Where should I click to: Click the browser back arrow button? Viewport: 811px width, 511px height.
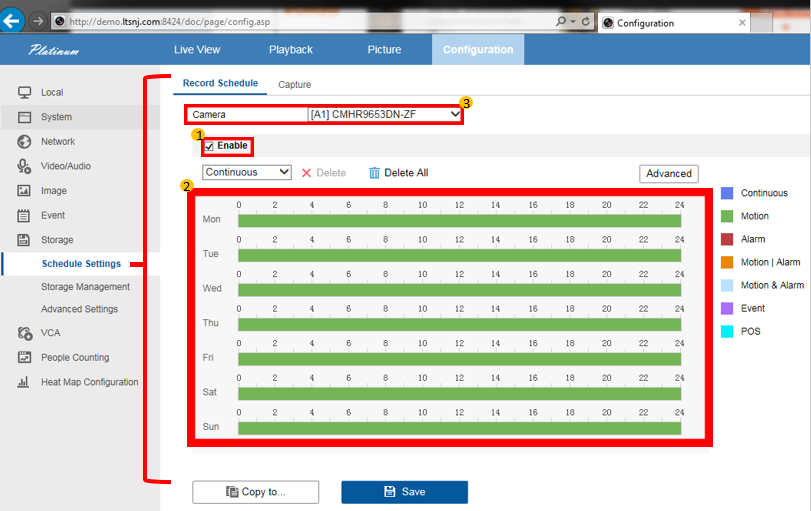point(12,20)
